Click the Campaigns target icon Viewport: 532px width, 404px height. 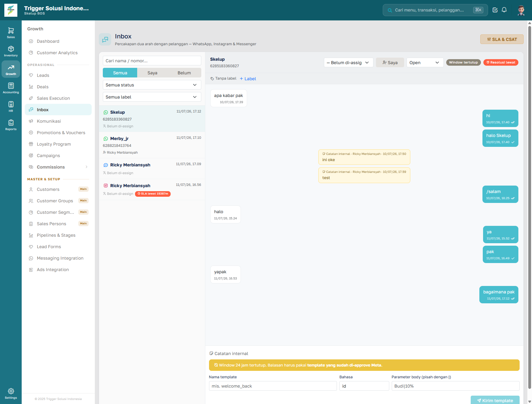31,156
